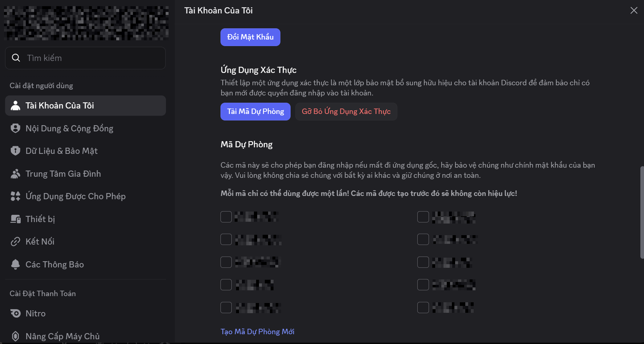Open the Thiết bị settings page
Screen dimensions: 644x344
pos(40,219)
